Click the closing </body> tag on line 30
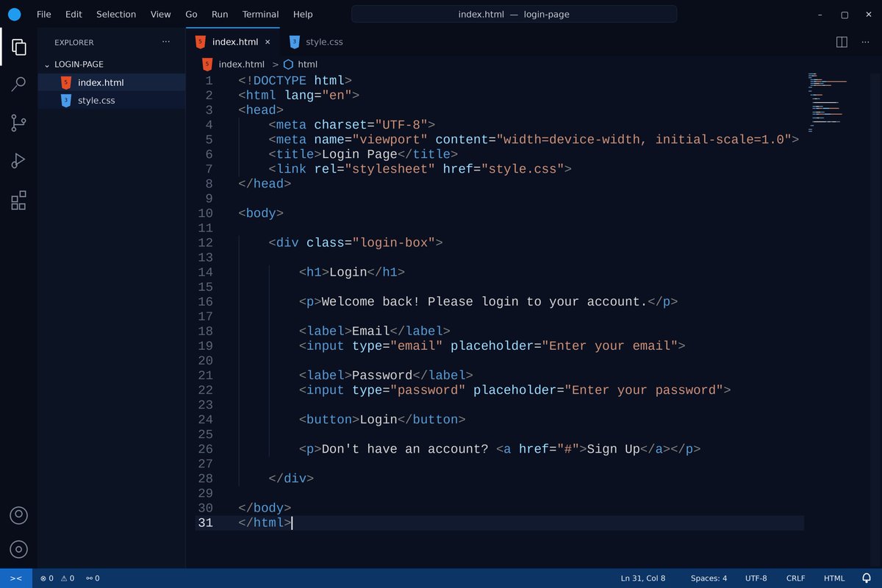 265,508
